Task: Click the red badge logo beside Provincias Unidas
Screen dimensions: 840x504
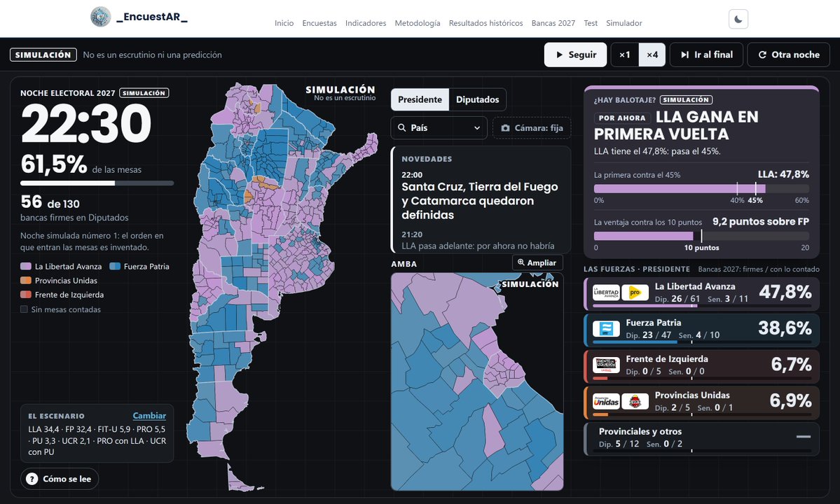Action: [x=635, y=401]
